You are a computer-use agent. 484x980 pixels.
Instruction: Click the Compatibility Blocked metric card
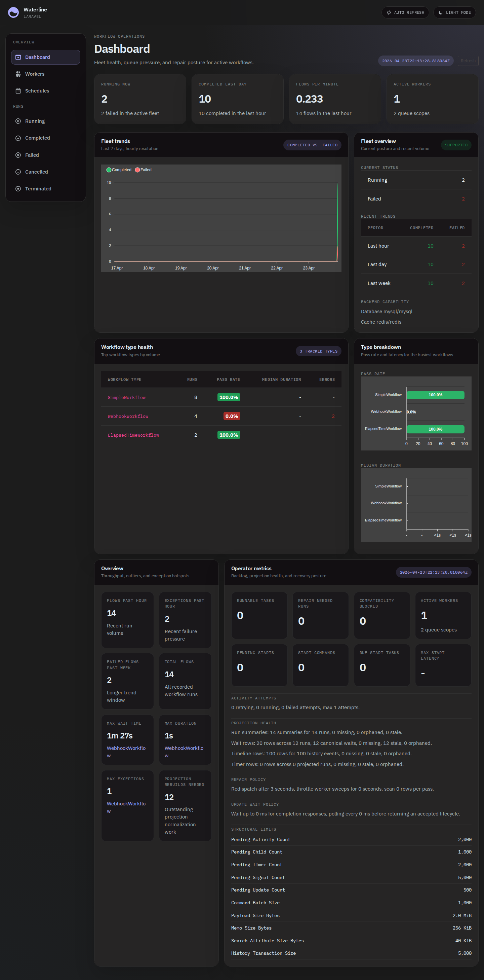pos(382,616)
